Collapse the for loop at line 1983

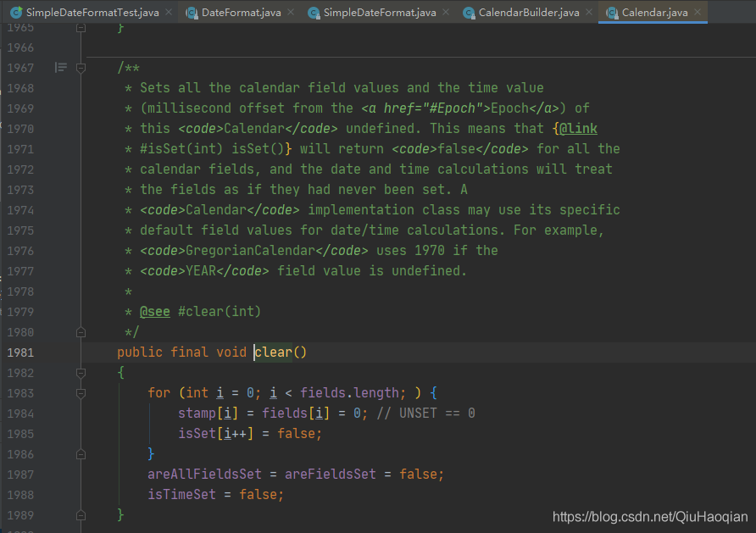tap(81, 393)
